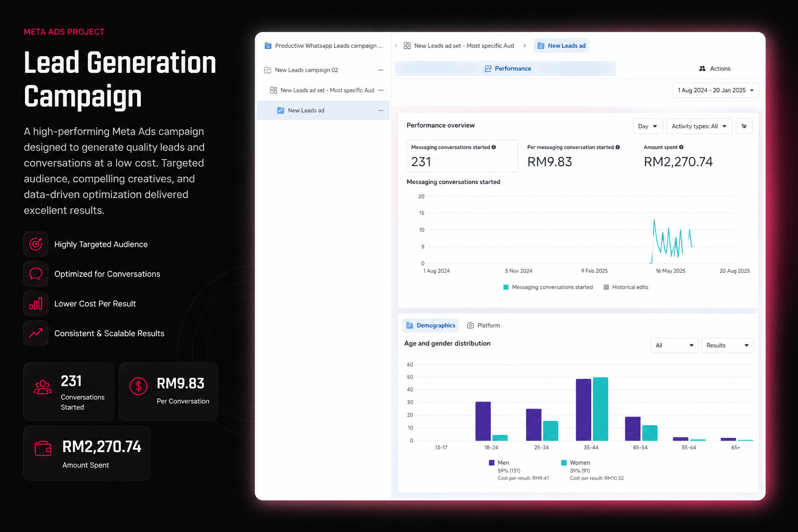This screenshot has height=532, width=798.
Task: Click info icon next to Messaging conversations started
Action: point(494,148)
